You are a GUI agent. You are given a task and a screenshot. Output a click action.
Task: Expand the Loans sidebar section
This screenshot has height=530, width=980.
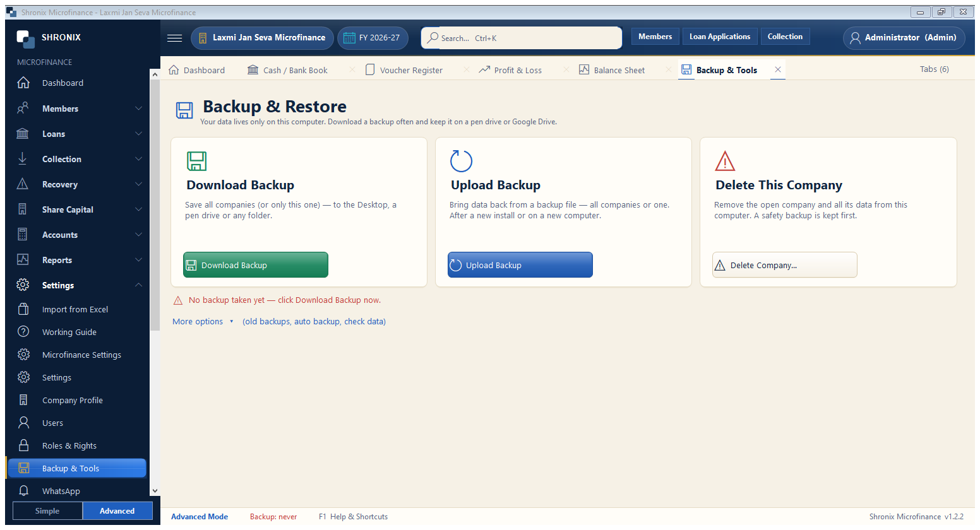point(80,134)
